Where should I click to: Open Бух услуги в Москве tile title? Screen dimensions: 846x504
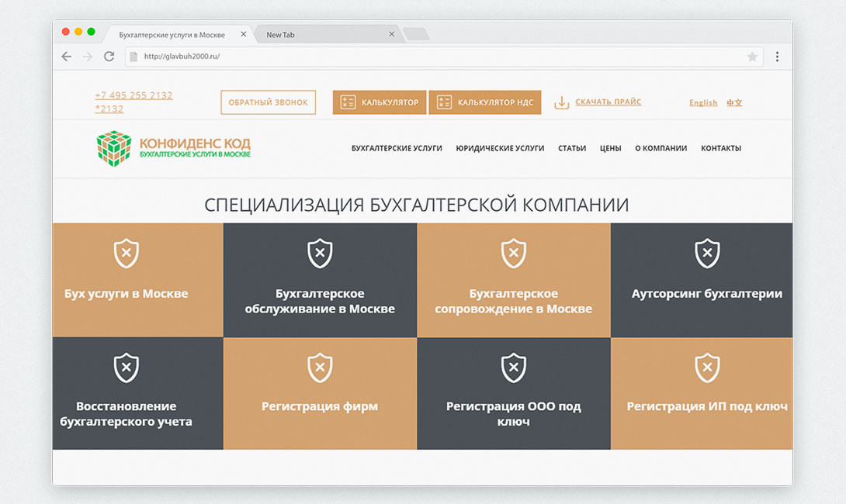pyautogui.click(x=127, y=294)
